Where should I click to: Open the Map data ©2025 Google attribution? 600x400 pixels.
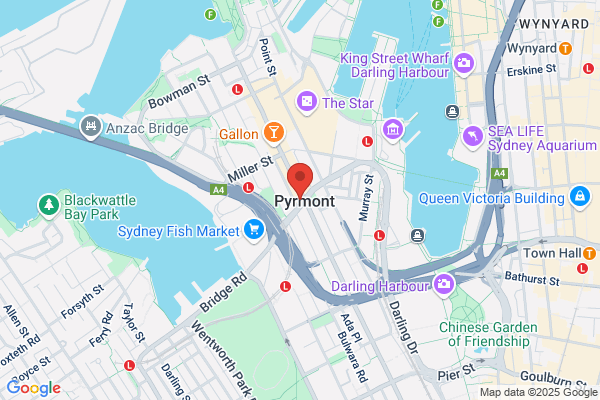coord(539,392)
